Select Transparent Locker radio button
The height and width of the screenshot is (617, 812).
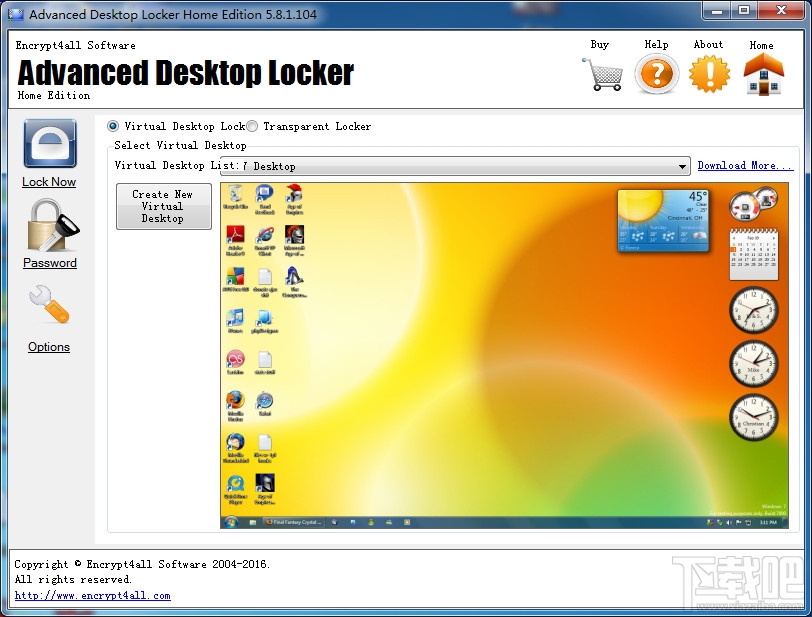252,126
